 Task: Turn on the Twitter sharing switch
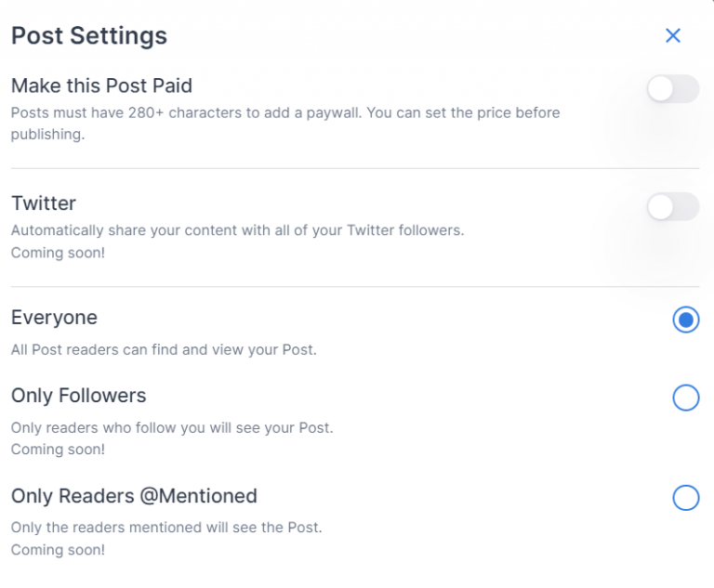(672, 206)
